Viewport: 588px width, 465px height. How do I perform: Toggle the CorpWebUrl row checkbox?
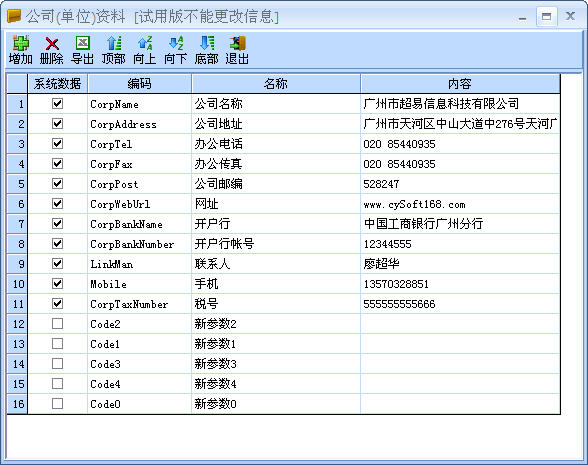point(57,204)
